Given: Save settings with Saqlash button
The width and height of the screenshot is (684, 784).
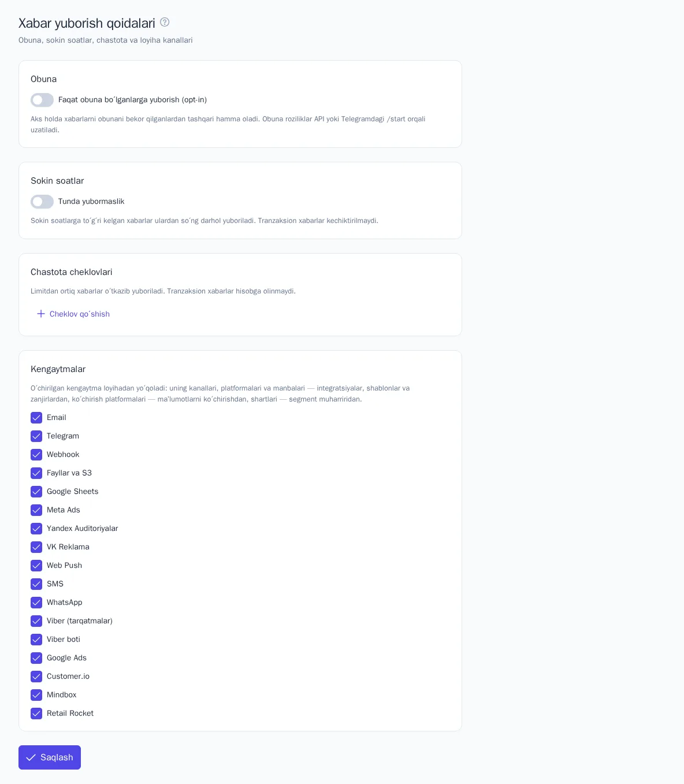Looking at the screenshot, I should (50, 757).
